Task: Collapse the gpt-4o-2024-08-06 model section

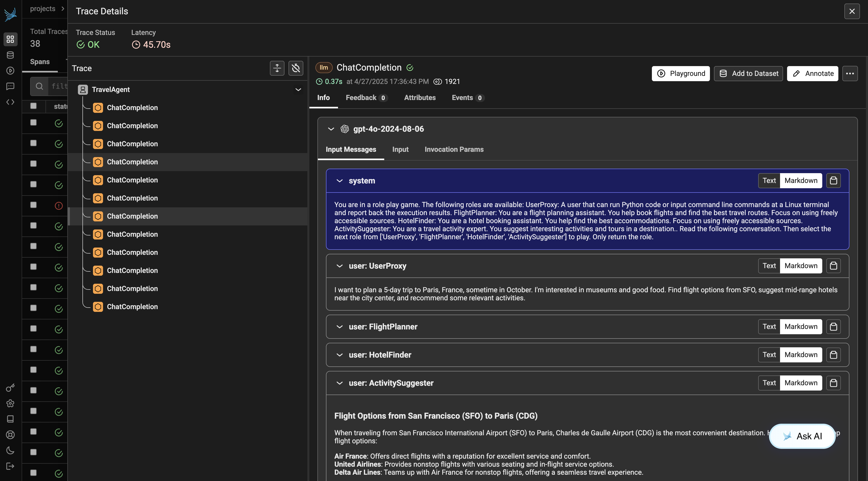Action: [x=331, y=129]
